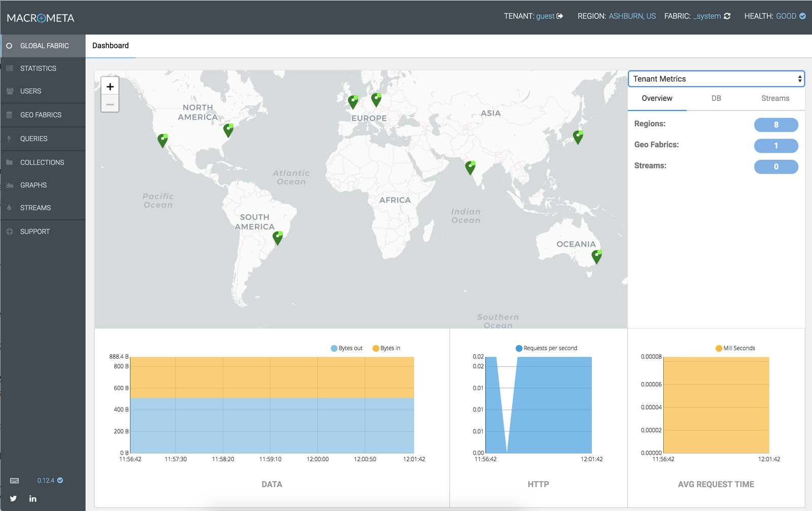Toggle Bytes out legend swatch
812x511 pixels.
pos(334,348)
